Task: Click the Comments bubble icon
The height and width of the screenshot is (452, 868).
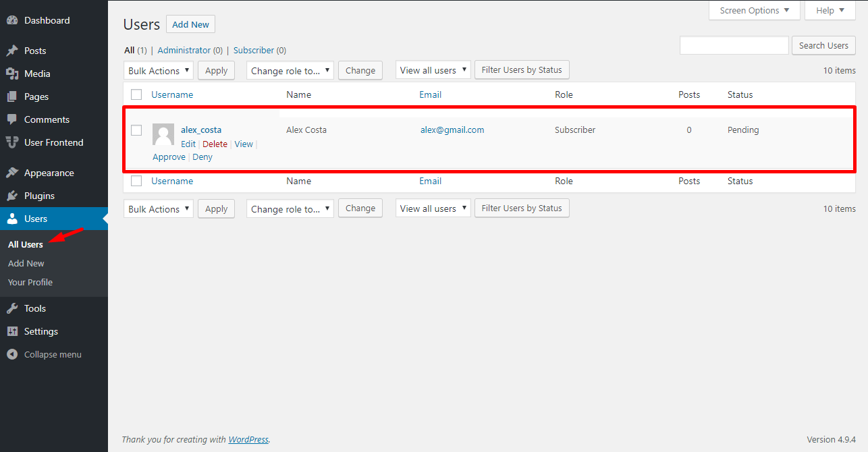Action: pyautogui.click(x=12, y=119)
